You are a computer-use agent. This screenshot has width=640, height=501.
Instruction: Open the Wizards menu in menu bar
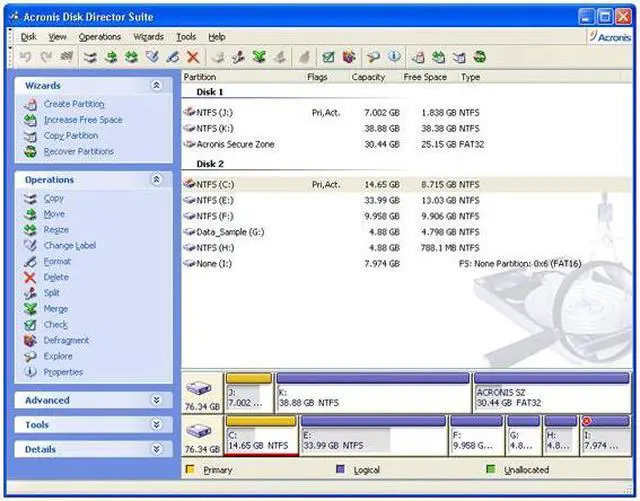point(149,37)
